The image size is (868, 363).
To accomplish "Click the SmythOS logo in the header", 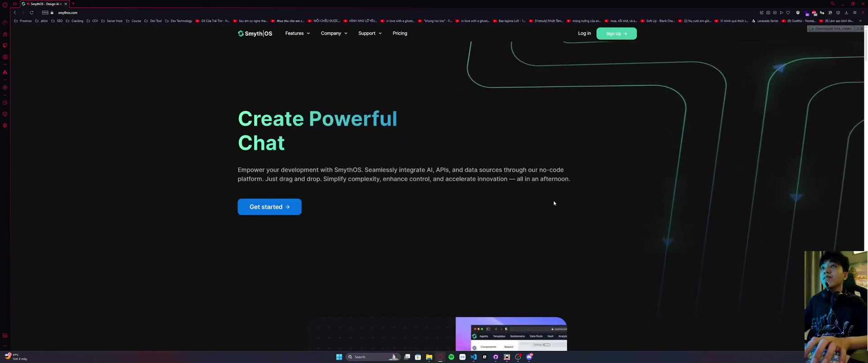I will 255,33.
